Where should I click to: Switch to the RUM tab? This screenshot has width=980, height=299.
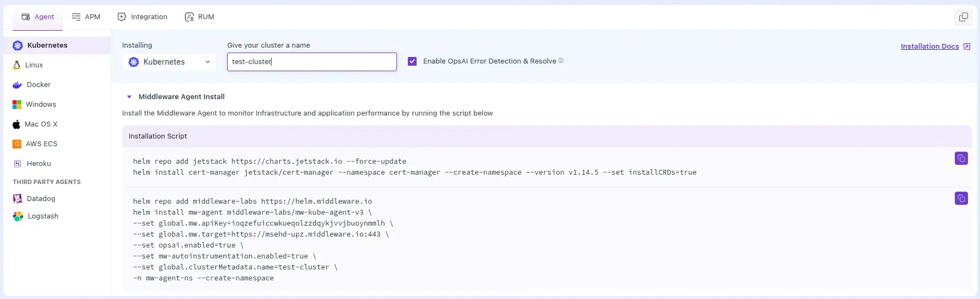coord(199,17)
